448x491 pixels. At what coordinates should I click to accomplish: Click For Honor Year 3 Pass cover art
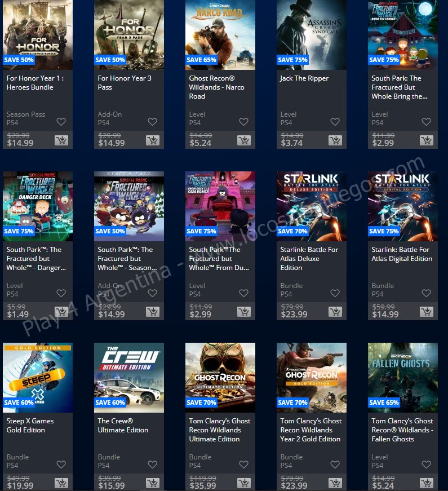tap(129, 34)
